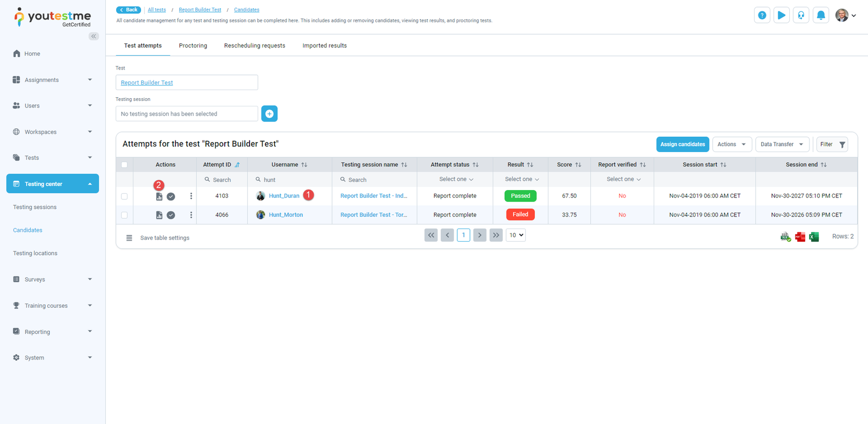868x424 pixels.
Task: Check the Hunt_Morton row checkbox
Action: pyautogui.click(x=124, y=215)
